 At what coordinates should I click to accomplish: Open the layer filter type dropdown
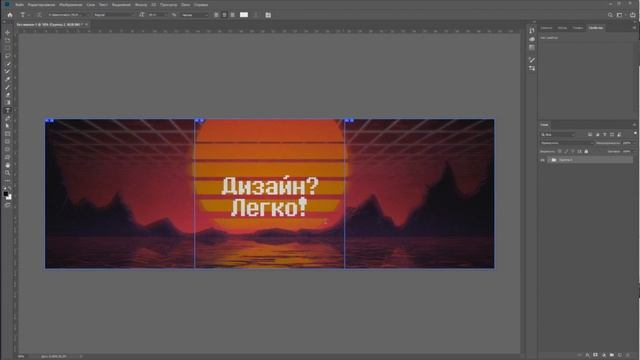[x=558, y=134]
